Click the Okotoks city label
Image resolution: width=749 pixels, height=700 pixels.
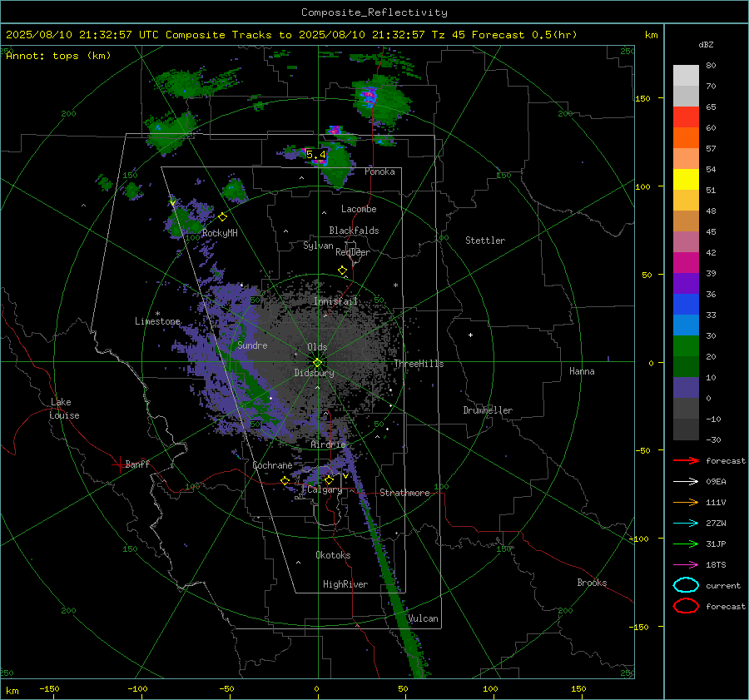pos(333,555)
